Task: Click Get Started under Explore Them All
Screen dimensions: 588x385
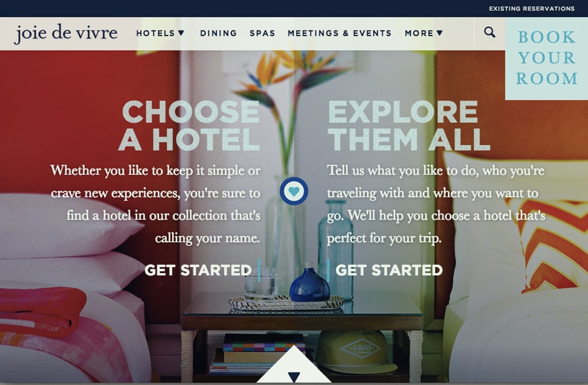Action: 389,270
